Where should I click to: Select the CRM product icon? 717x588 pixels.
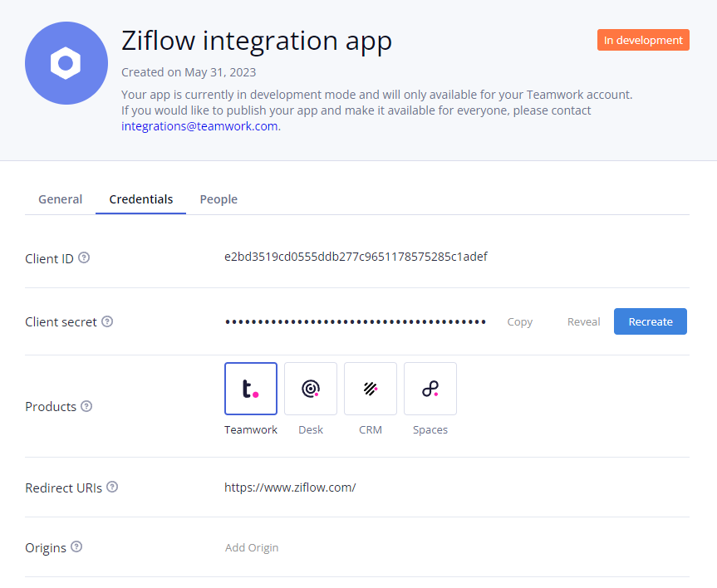tap(371, 389)
